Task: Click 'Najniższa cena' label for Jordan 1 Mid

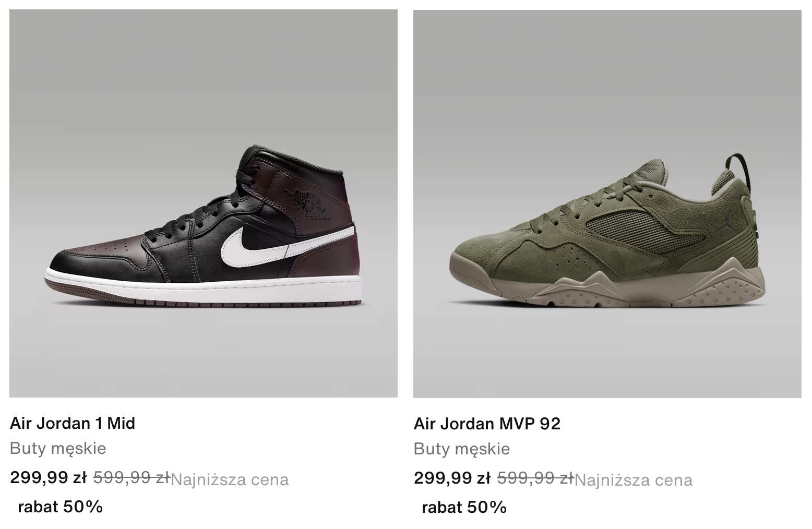Action: coord(230,479)
